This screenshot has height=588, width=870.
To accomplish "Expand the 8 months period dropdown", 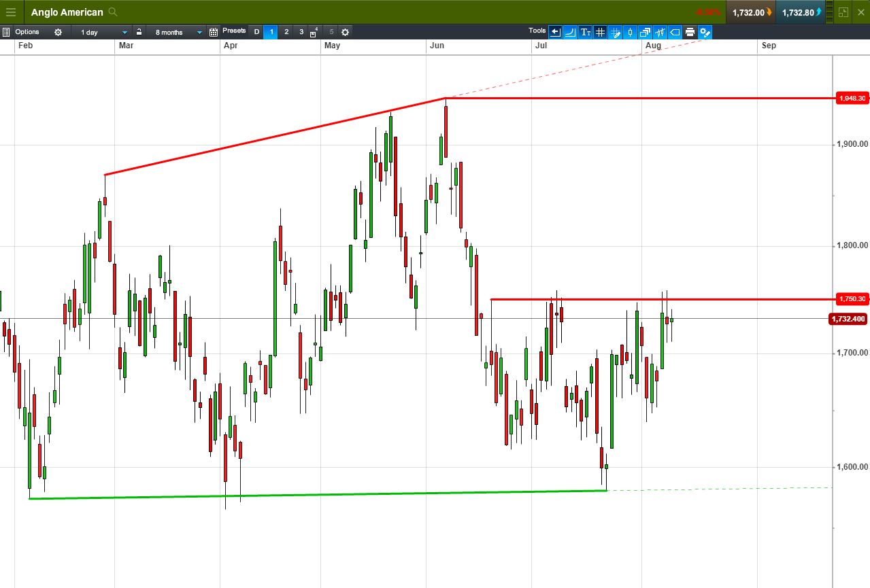I will coord(175,32).
